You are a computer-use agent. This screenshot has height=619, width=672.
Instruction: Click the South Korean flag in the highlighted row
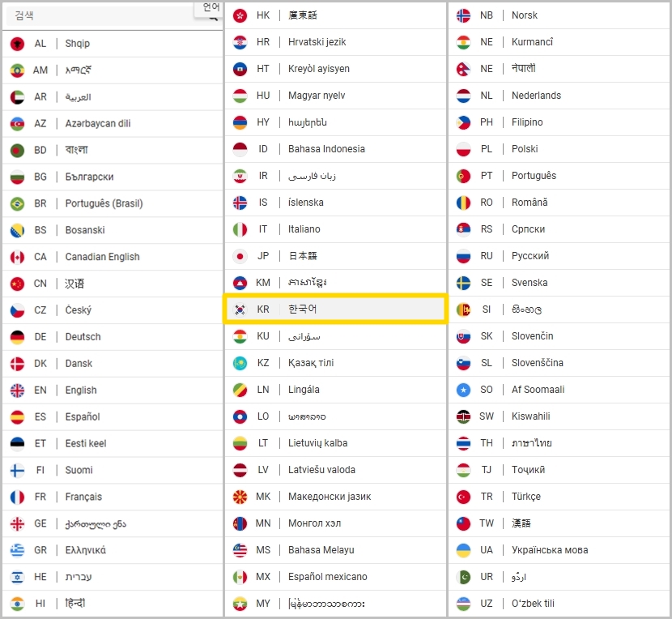point(240,309)
